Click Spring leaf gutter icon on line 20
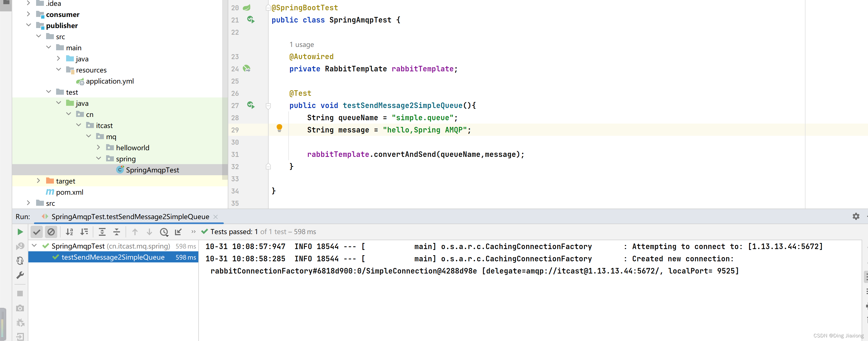The image size is (868, 341). [247, 7]
